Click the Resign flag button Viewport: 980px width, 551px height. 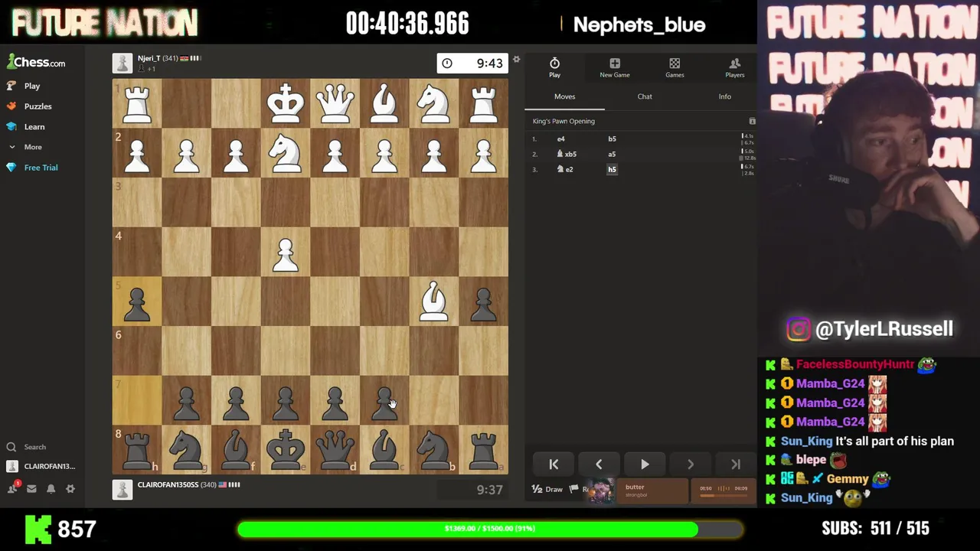[578, 489]
